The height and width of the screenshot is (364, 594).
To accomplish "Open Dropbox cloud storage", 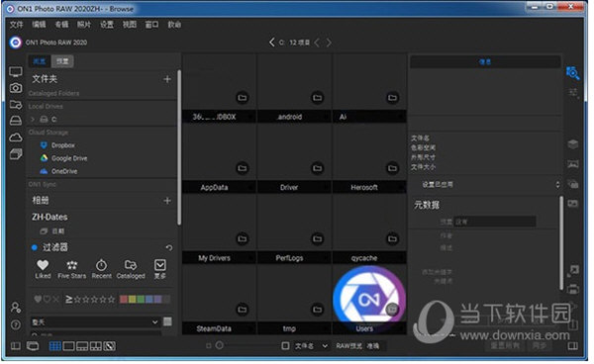I will 57,145.
